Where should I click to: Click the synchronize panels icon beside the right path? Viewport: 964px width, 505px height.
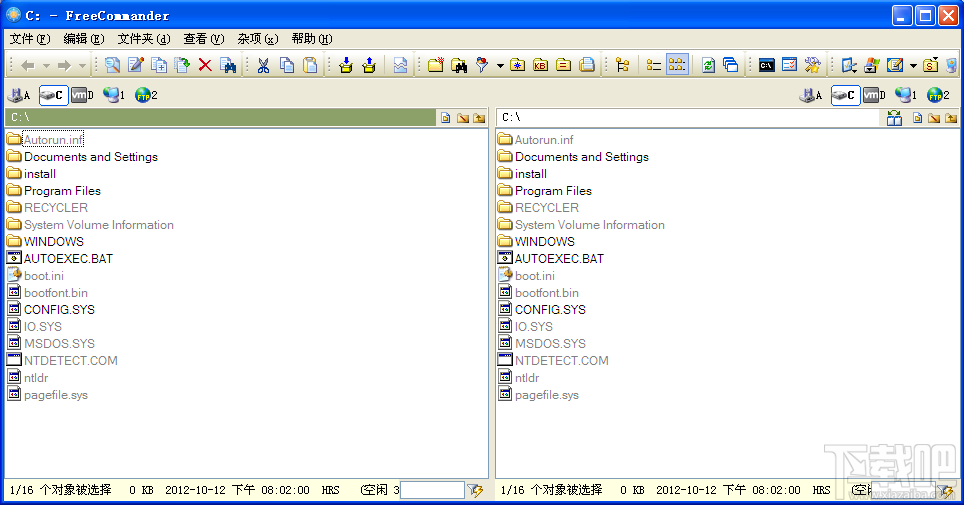click(x=895, y=117)
